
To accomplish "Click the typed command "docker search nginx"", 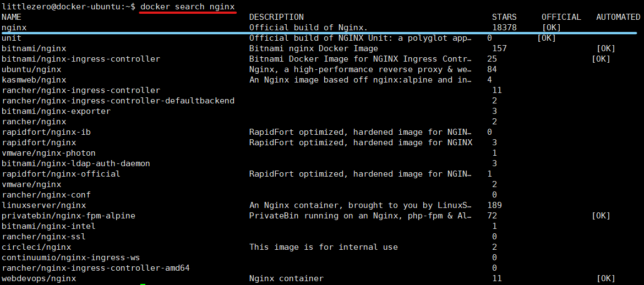I will (x=188, y=7).
